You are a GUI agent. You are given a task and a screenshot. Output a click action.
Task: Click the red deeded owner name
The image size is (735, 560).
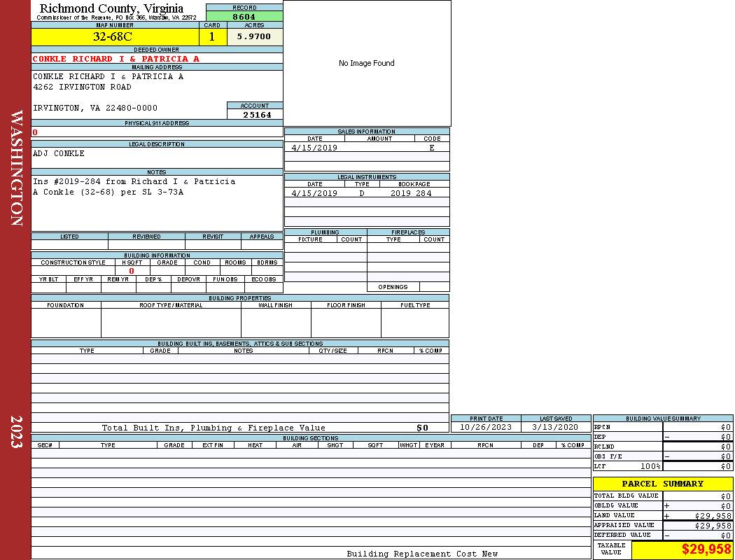click(x=116, y=59)
